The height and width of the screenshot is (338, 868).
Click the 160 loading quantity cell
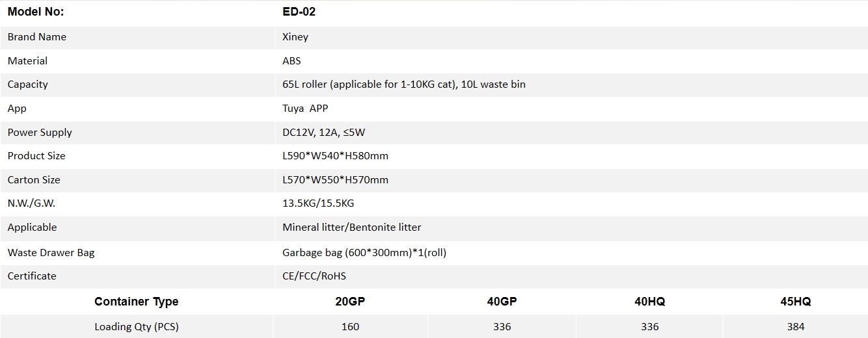click(x=350, y=326)
